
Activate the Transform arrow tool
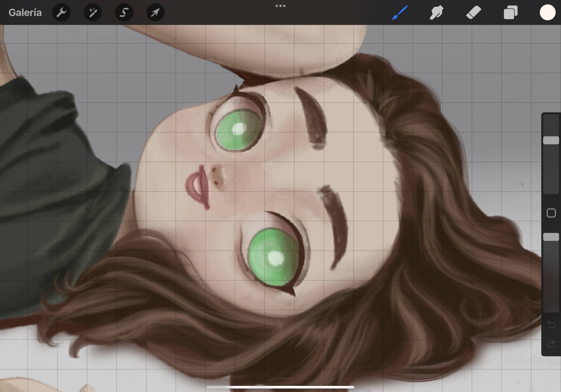pyautogui.click(x=155, y=12)
